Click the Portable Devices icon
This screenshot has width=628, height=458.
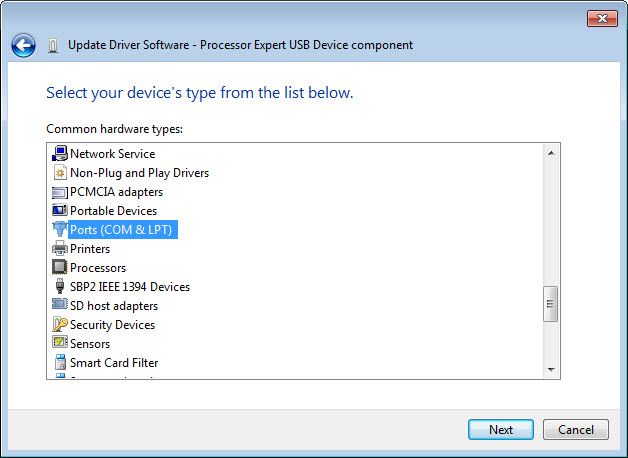tap(60, 210)
